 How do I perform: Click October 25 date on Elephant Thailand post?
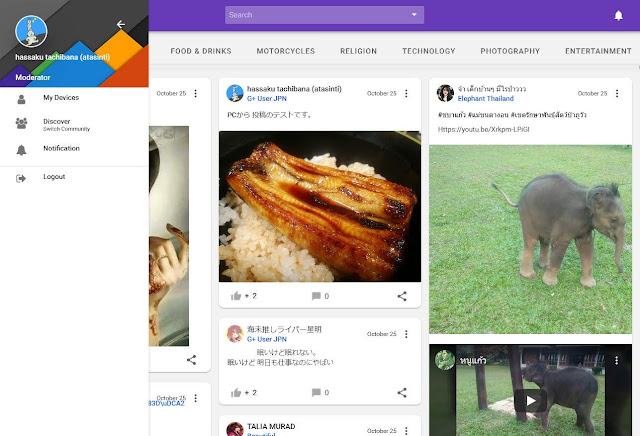[592, 93]
